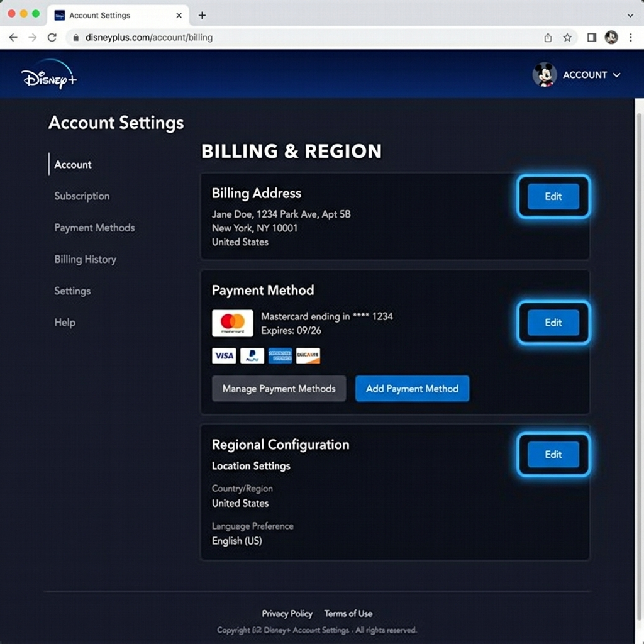Click the 'English (US)' language value
The height and width of the screenshot is (644, 644).
[x=237, y=541]
